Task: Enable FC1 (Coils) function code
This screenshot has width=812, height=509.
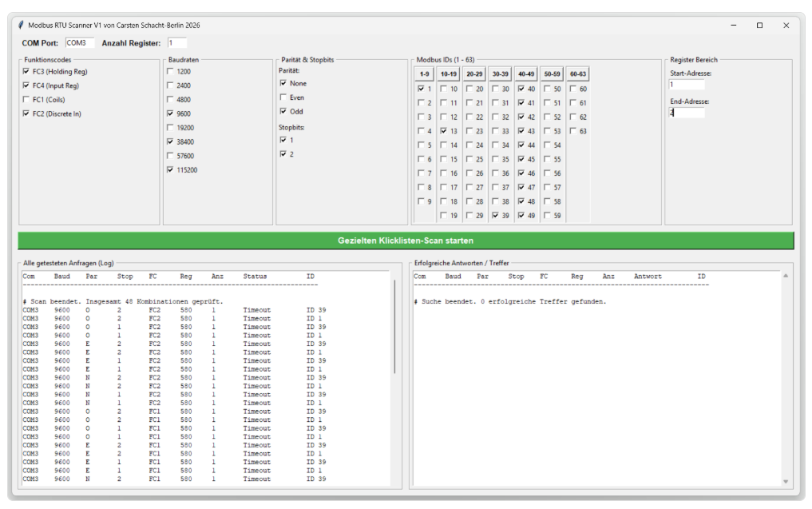Action: point(26,100)
